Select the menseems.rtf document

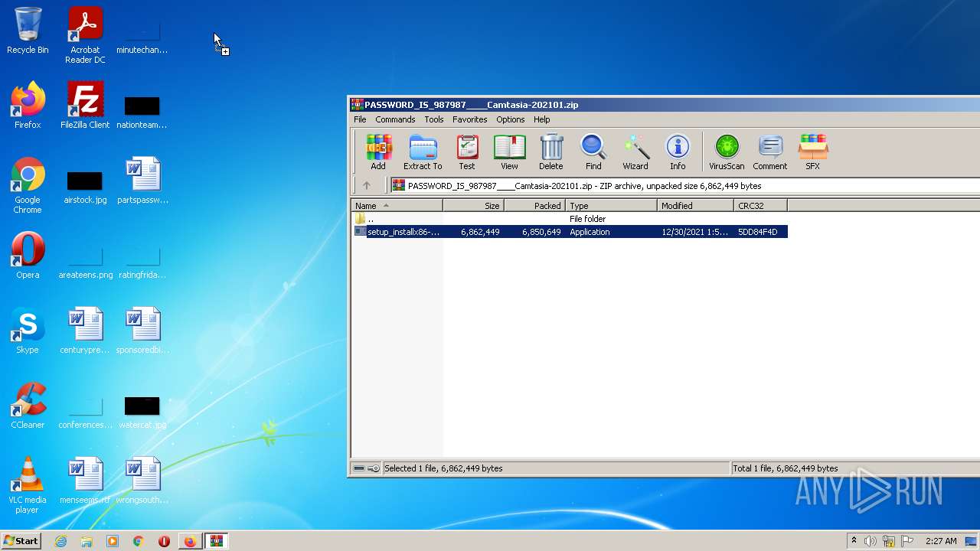tap(85, 481)
